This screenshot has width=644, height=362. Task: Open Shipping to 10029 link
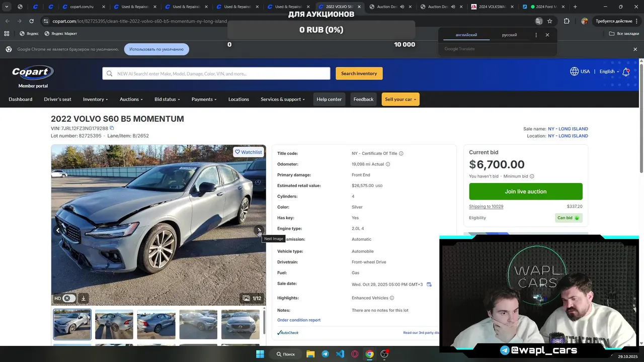point(486,206)
